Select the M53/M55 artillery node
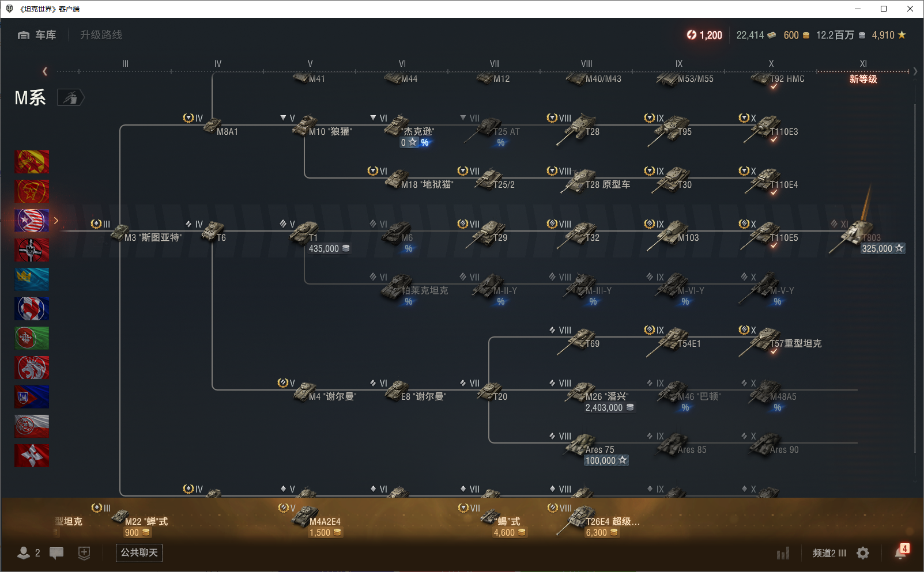Viewport: 924px width, 572px height. coord(685,79)
